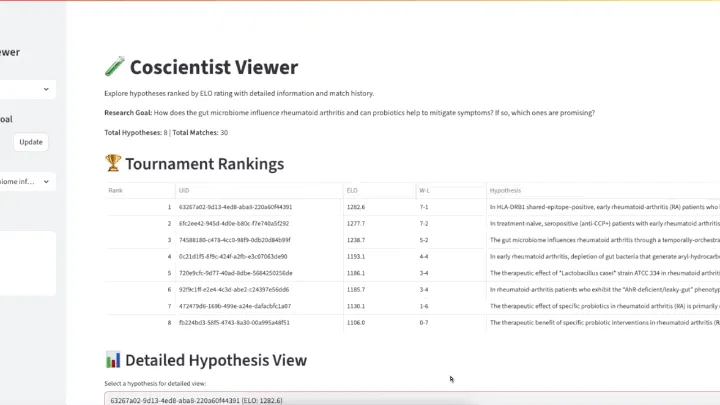This screenshot has width=720, height=405.
Task: Click hypothesis cell 'The therapeutic benefit of specific probiotic'
Action: click(x=603, y=323)
